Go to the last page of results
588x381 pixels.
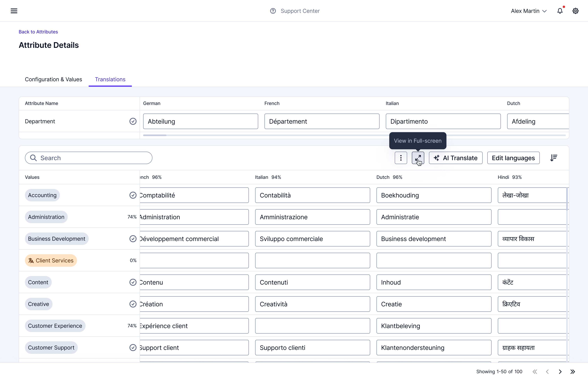tap(573, 372)
